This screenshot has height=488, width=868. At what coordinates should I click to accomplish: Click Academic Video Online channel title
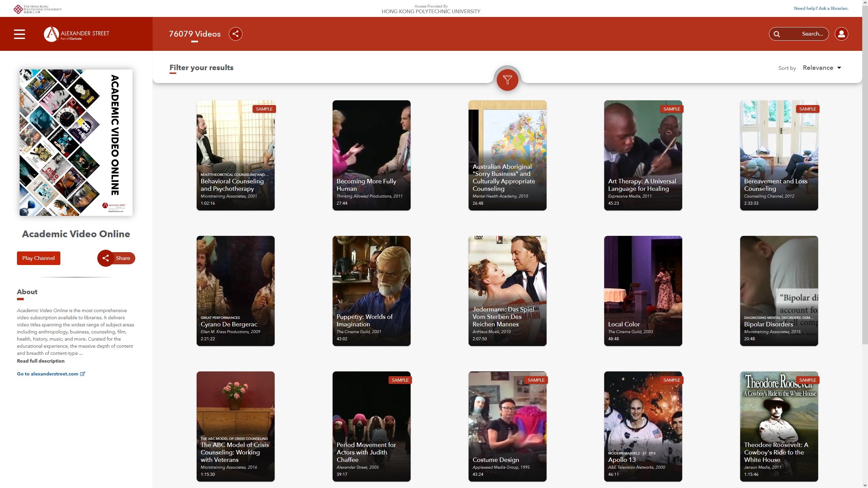76,234
